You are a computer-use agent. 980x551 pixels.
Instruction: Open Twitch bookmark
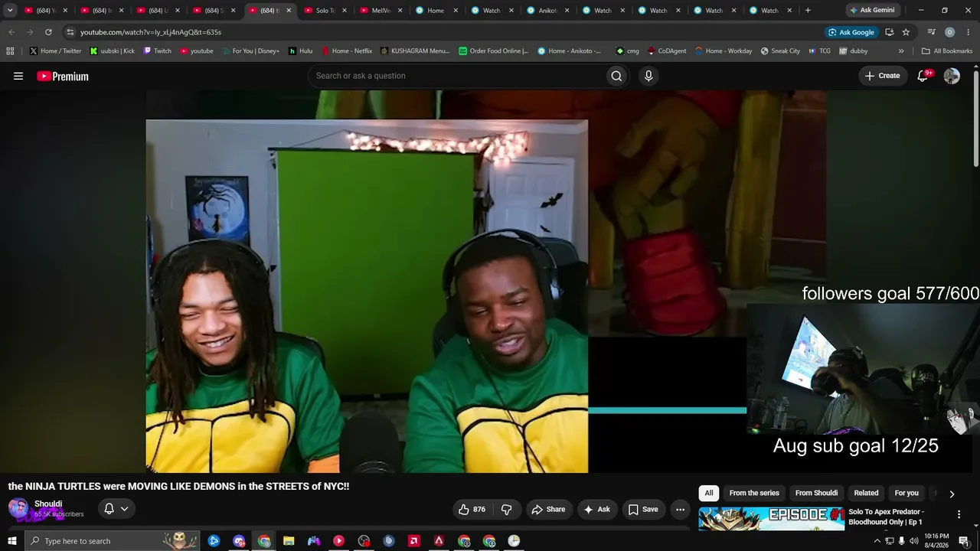157,51
